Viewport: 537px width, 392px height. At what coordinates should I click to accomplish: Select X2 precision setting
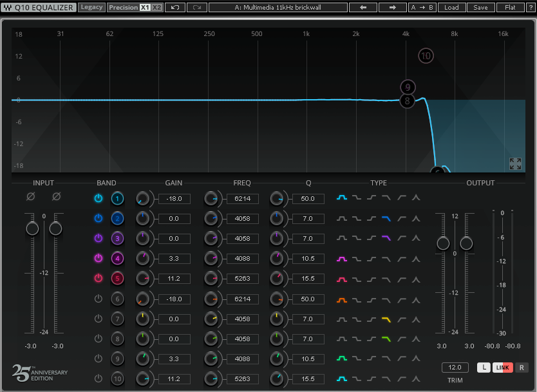pyautogui.click(x=156, y=7)
